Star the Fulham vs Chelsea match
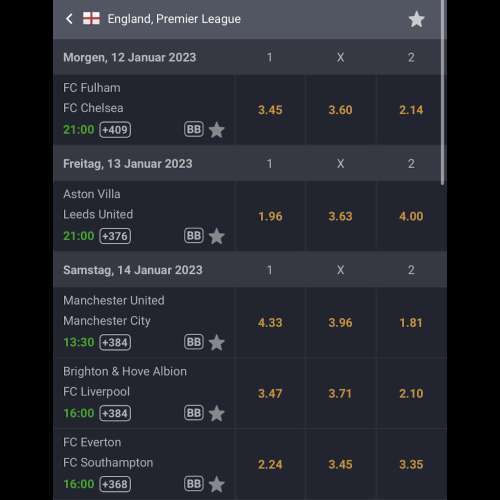The image size is (500, 500). coord(217,130)
